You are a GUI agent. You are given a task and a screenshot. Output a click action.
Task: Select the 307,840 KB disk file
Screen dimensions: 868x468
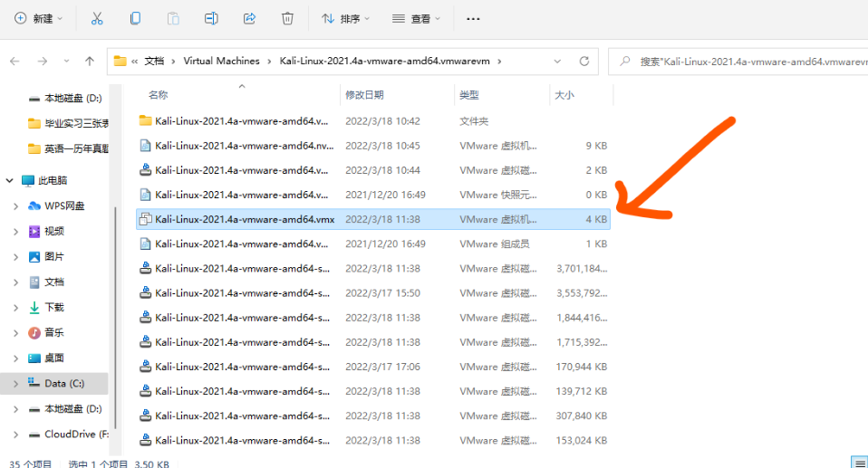coord(373,415)
